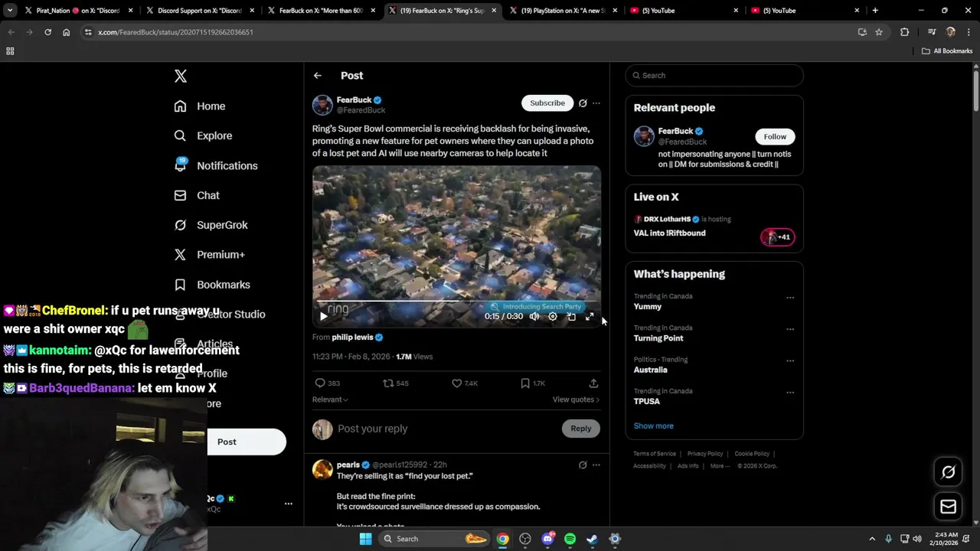The image size is (980, 551).
Task: Open FearBuck's profile avatar on the post
Action: click(x=322, y=106)
